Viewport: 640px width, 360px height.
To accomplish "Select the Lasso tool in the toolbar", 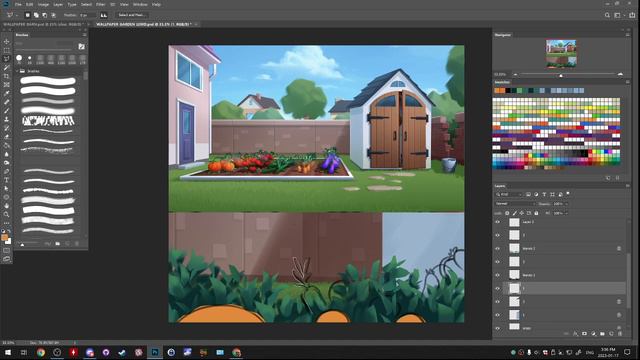I will [7, 59].
